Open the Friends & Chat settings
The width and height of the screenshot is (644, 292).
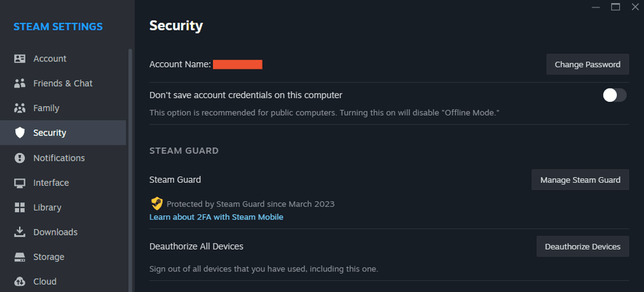click(x=63, y=83)
